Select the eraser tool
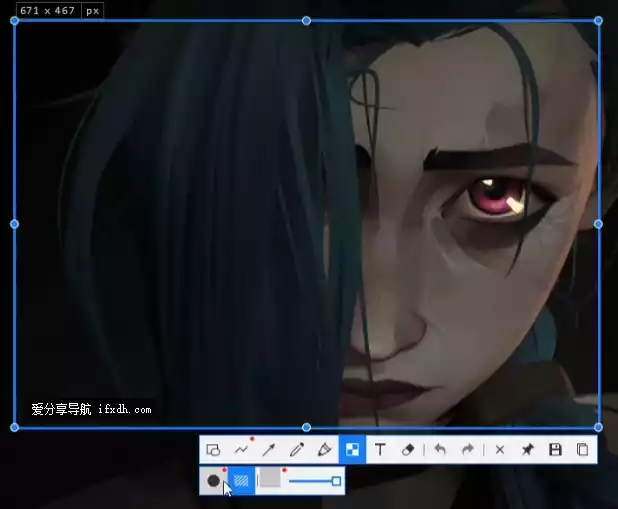 (x=408, y=450)
